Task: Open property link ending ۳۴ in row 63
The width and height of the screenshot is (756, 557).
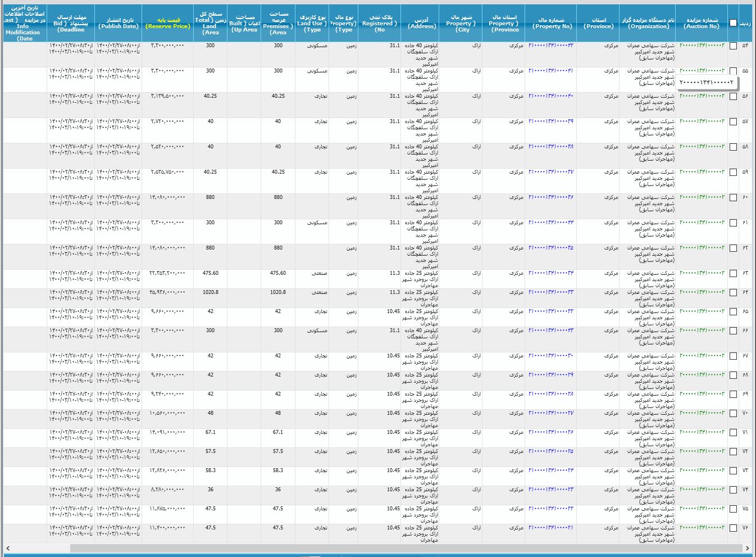Action: 551,273
